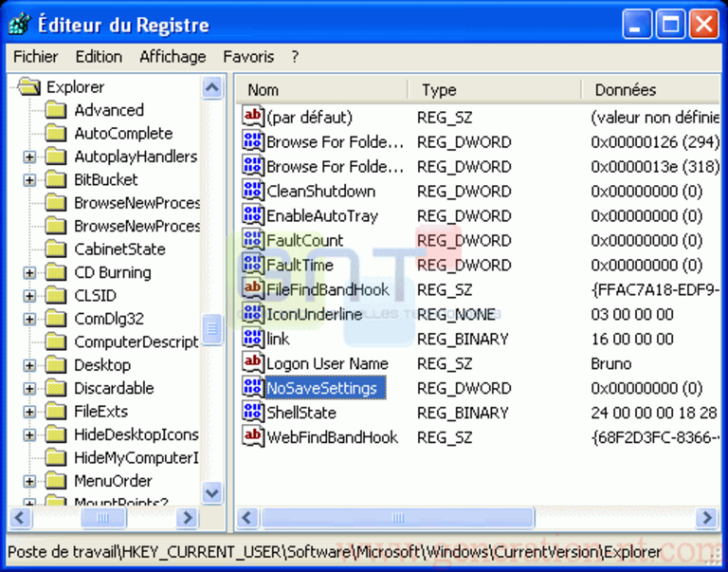Image resolution: width=728 pixels, height=572 pixels.
Task: Click the DWORD icon of FaultTime
Action: [x=253, y=265]
